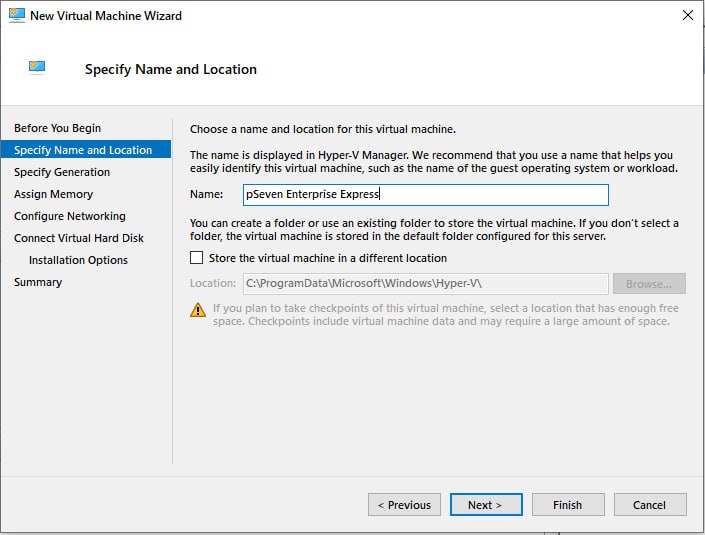
Task: Select the Configure Networking step
Action: coord(70,216)
